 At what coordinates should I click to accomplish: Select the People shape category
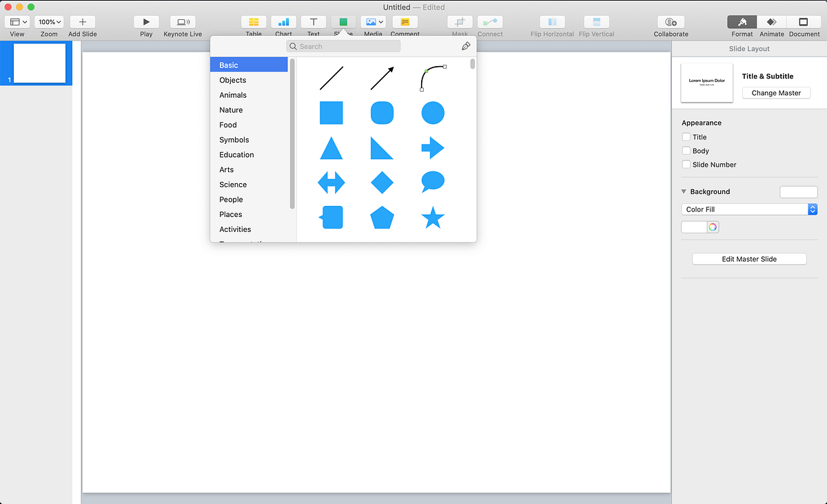pyautogui.click(x=249, y=200)
